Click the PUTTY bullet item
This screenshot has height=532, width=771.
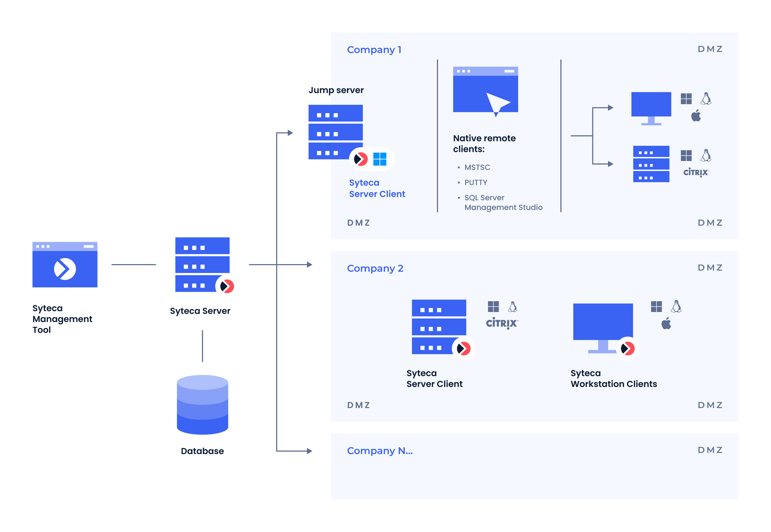pyautogui.click(x=476, y=182)
